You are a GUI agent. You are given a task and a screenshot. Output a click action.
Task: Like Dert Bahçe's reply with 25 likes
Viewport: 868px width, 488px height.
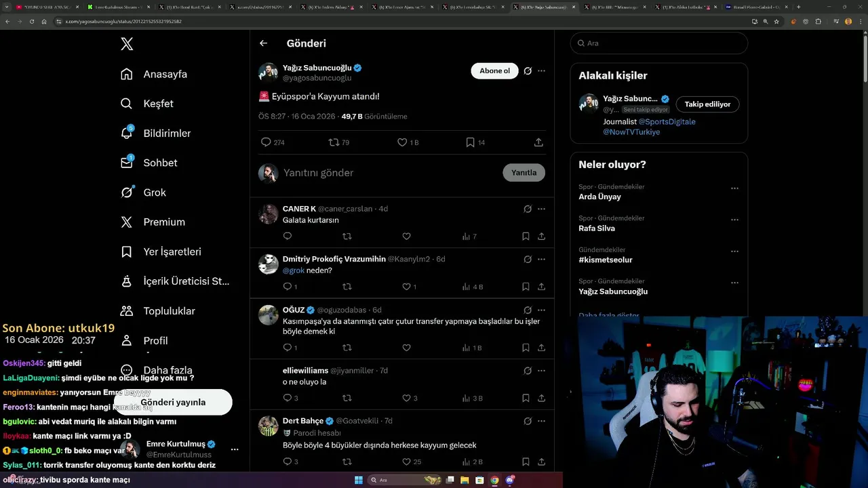[412, 462]
